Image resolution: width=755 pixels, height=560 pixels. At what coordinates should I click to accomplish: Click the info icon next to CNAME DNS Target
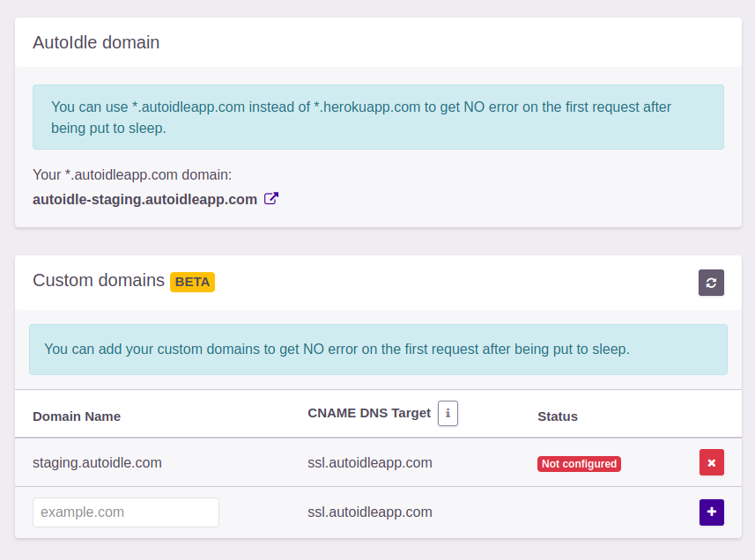click(x=448, y=413)
